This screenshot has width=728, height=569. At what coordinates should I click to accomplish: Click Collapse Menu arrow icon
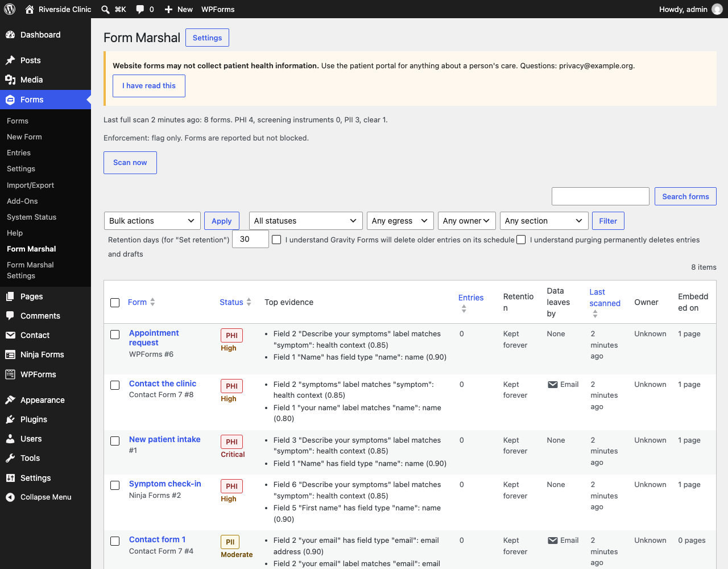[x=10, y=497]
